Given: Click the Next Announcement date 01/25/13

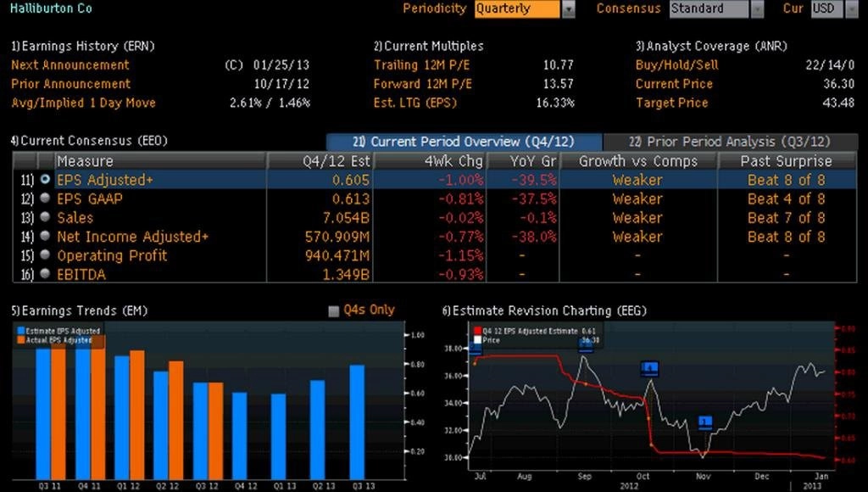Looking at the screenshot, I should [281, 64].
